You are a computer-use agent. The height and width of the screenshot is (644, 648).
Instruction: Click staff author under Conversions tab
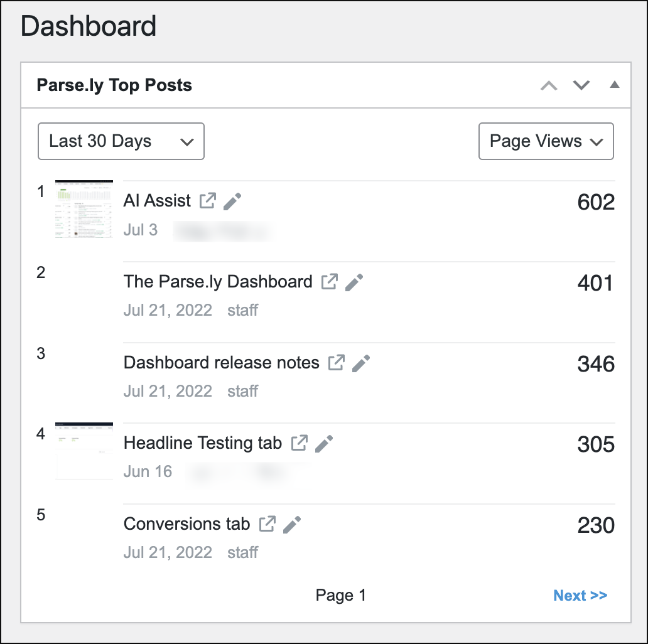[242, 552]
